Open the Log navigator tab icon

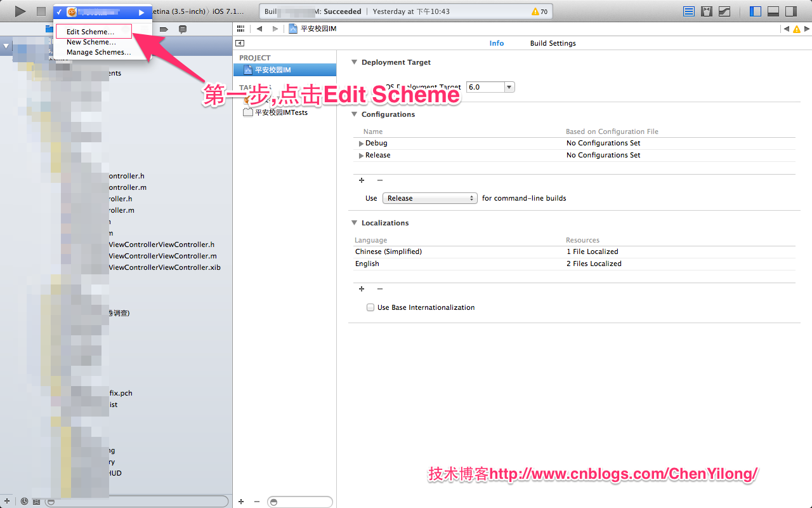(x=183, y=29)
